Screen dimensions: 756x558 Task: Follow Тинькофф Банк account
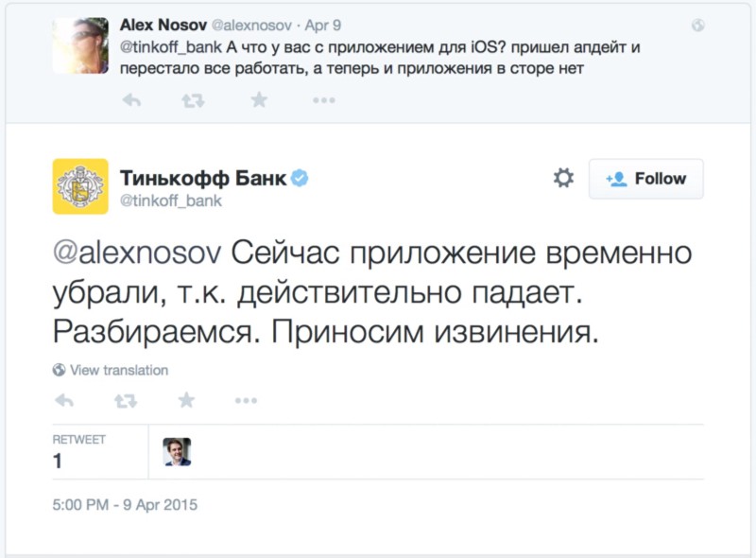pyautogui.click(x=646, y=179)
